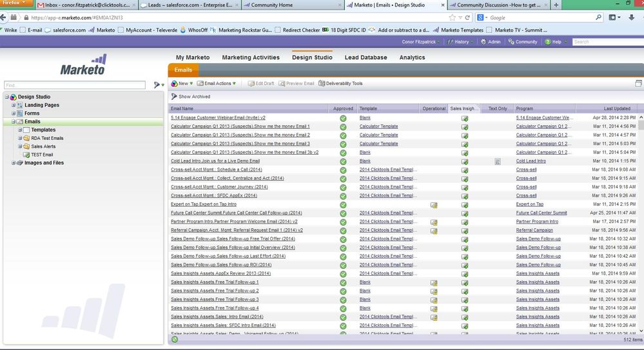Click maximize panel icon right of toolbar

(x=638, y=83)
